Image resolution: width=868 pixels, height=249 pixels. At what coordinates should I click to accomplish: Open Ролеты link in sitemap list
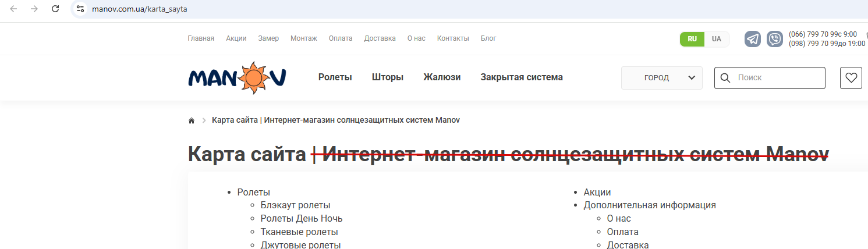pyautogui.click(x=254, y=193)
